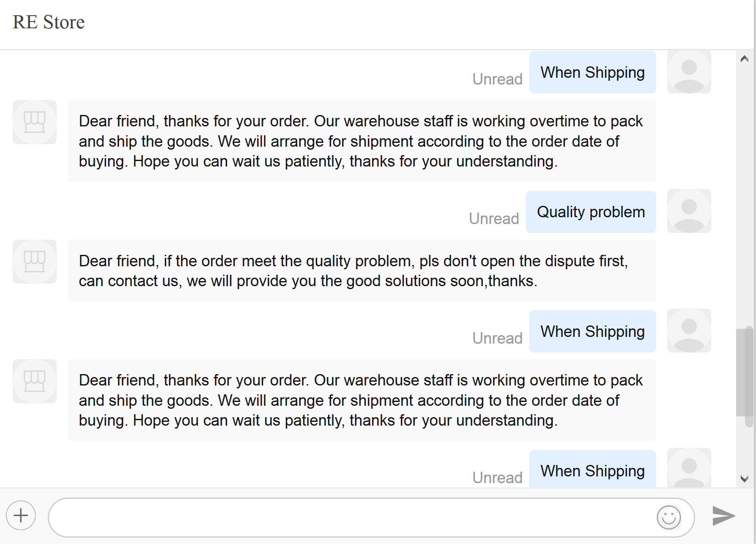Image resolution: width=756 pixels, height=544 pixels.
Task: Click the first warehouse staff reply message
Action: click(362, 141)
